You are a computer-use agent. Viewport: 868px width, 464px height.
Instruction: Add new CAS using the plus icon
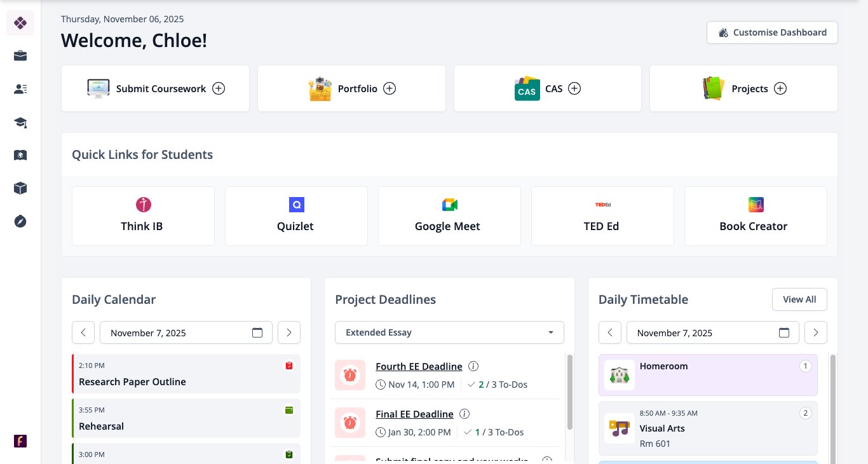point(574,88)
